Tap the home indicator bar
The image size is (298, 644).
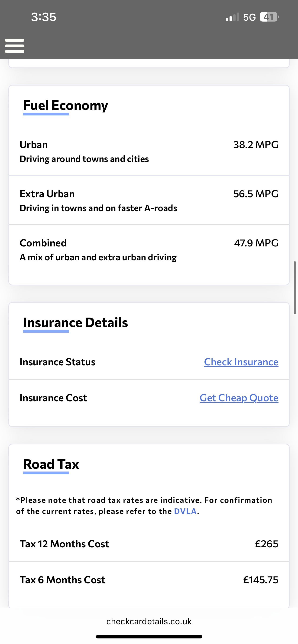(149, 637)
